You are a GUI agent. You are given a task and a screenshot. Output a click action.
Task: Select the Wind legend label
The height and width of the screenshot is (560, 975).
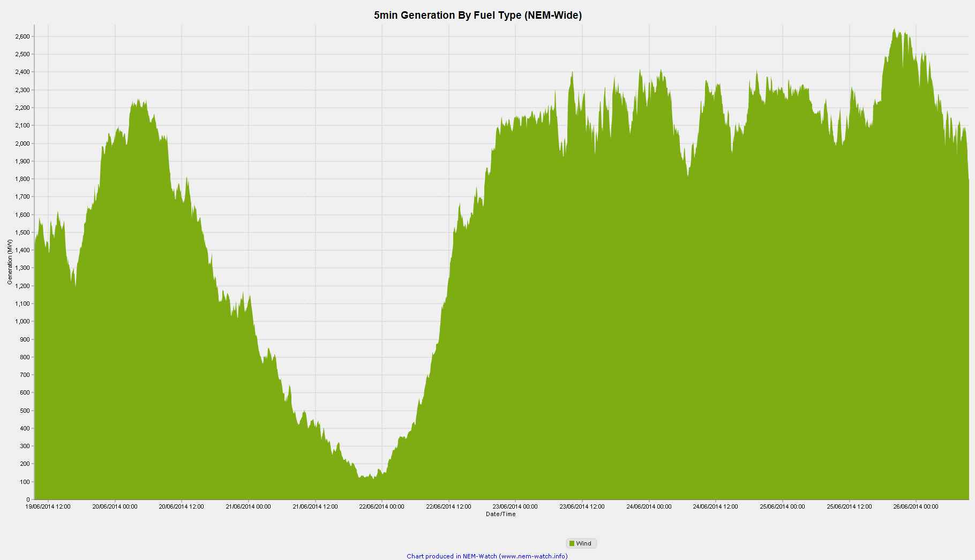pos(583,543)
